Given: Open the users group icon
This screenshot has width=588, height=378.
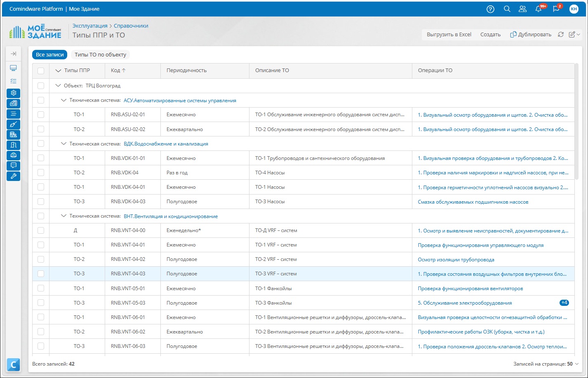Looking at the screenshot, I should [x=522, y=9].
